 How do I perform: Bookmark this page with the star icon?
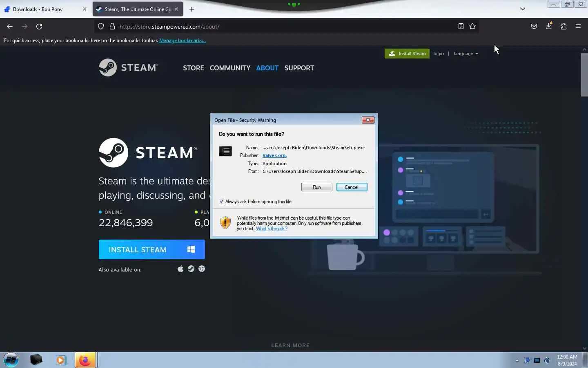pyautogui.click(x=472, y=27)
